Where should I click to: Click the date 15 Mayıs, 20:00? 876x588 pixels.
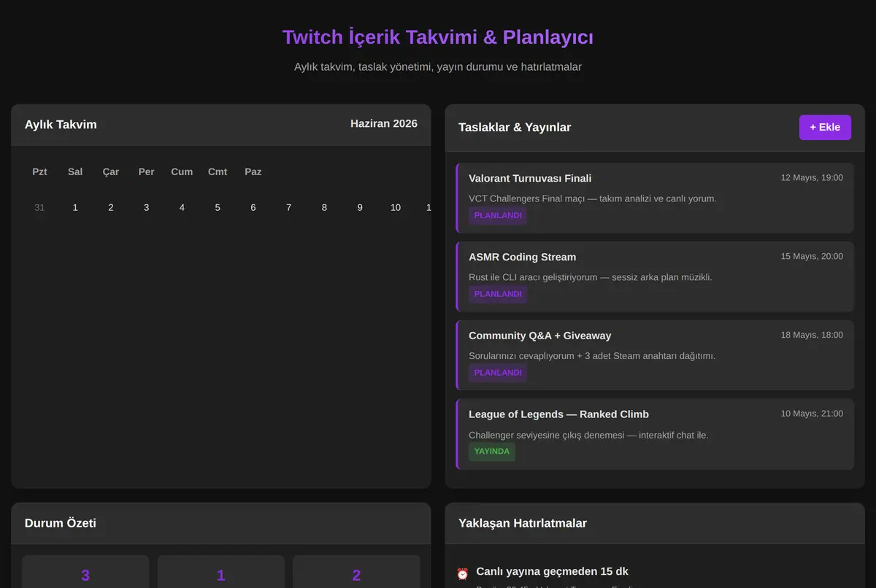coord(812,257)
